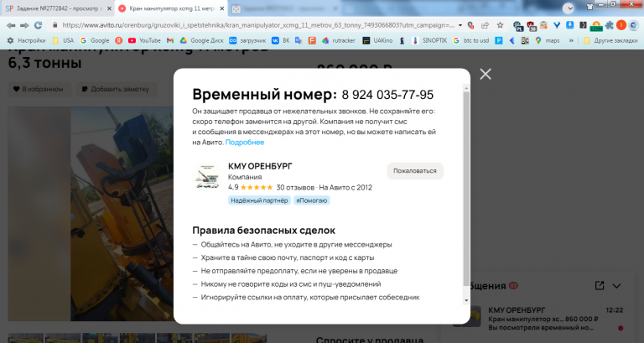Open the blue 'P' bookmark icon
The width and height of the screenshot is (644, 343).
(x=499, y=40)
